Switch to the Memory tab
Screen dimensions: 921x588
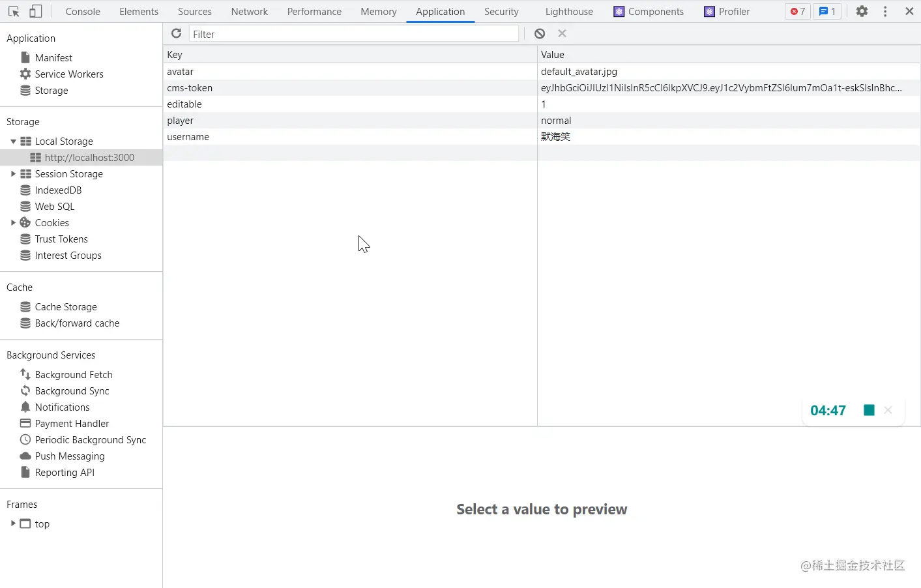(x=379, y=11)
